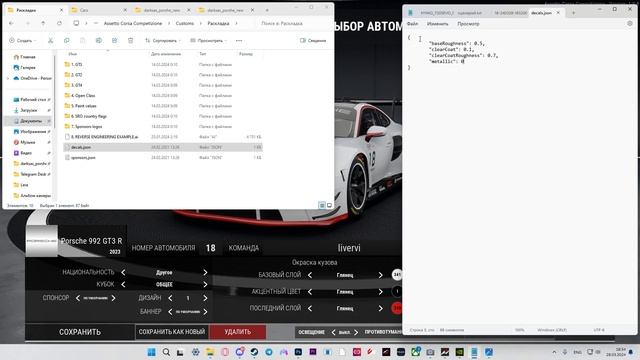Open a new File Explorer tab
The width and height of the screenshot is (640, 360).
pyautogui.click(x=267, y=10)
